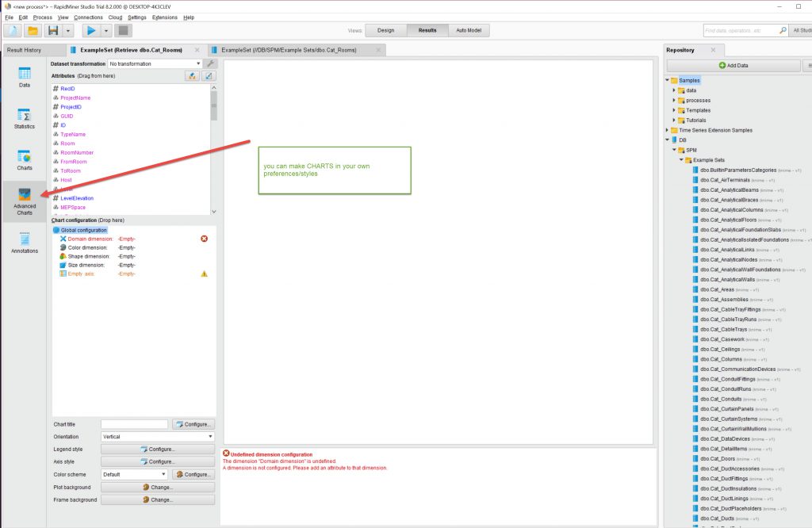
Task: Open the Orientation dropdown set to Vertical
Action: tap(157, 437)
